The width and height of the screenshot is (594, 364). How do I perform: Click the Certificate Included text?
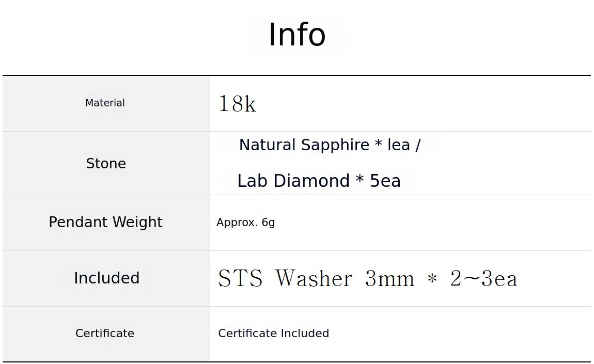coord(273,334)
